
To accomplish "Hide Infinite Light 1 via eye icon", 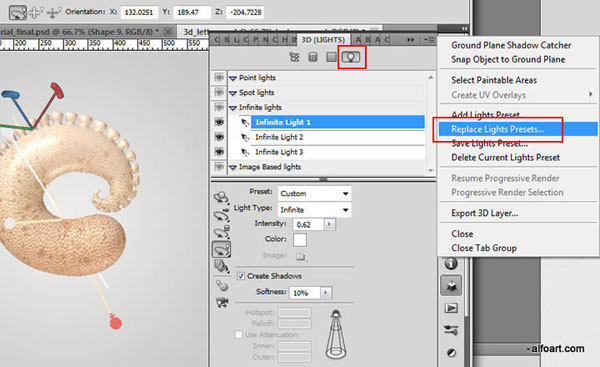I will click(219, 122).
